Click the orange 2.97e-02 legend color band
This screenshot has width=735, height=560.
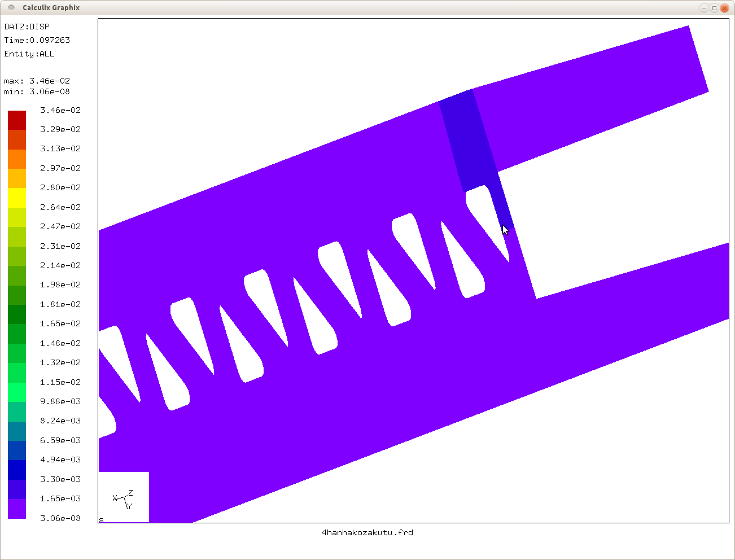pyautogui.click(x=17, y=159)
